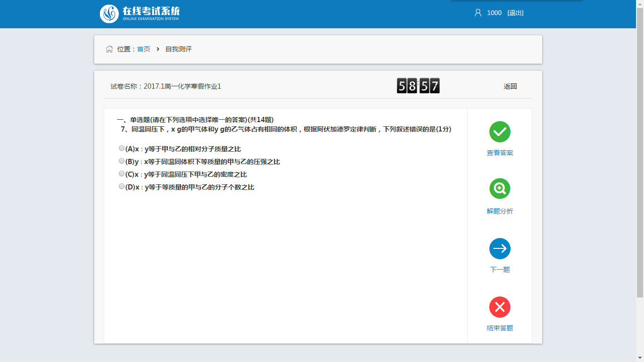The image size is (644, 362).
Task: Open solution analysis via green magnifier icon
Action: click(500, 189)
